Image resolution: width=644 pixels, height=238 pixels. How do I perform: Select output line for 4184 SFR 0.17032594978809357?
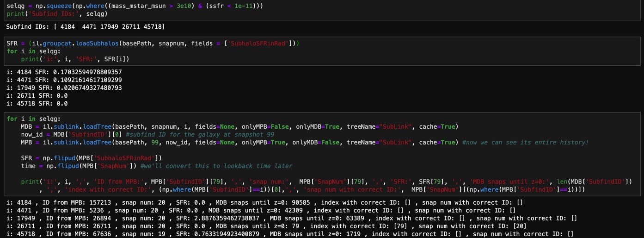[64, 72]
